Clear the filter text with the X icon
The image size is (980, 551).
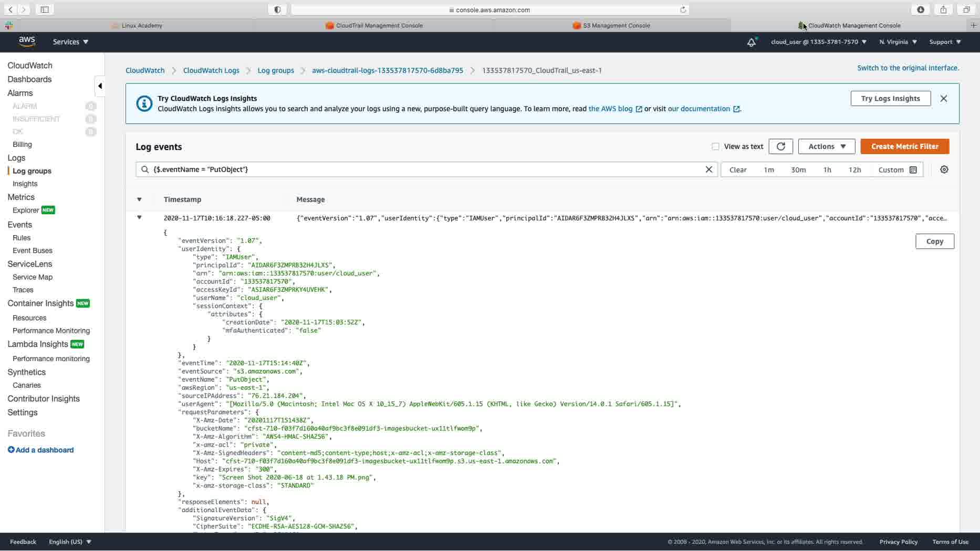pyautogui.click(x=708, y=169)
